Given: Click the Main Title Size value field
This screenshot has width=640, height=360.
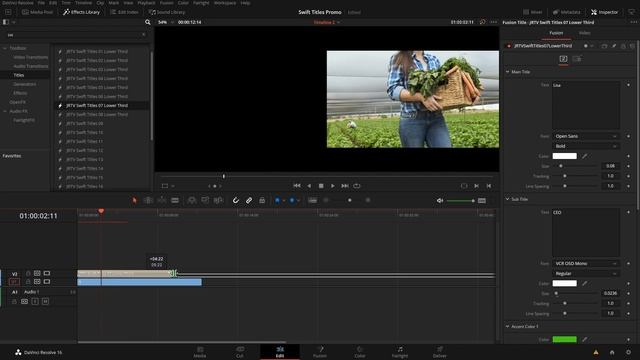Looking at the screenshot, I should click(611, 166).
